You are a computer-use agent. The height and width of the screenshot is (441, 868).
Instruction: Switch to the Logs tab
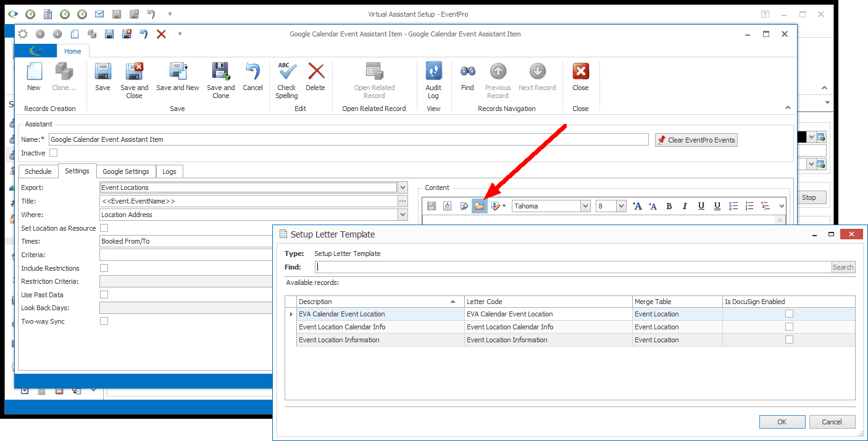169,171
